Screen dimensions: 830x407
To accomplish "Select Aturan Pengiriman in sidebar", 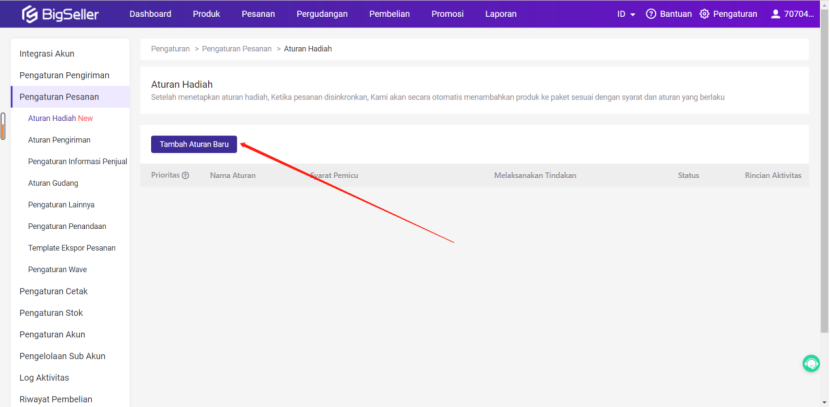I will pos(59,140).
